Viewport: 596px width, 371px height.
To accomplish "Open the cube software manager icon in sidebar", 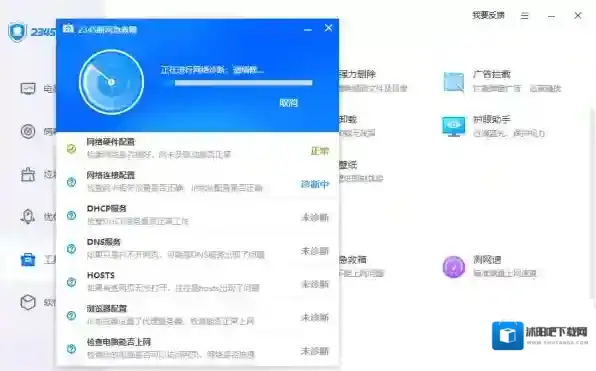I will click(x=28, y=303).
